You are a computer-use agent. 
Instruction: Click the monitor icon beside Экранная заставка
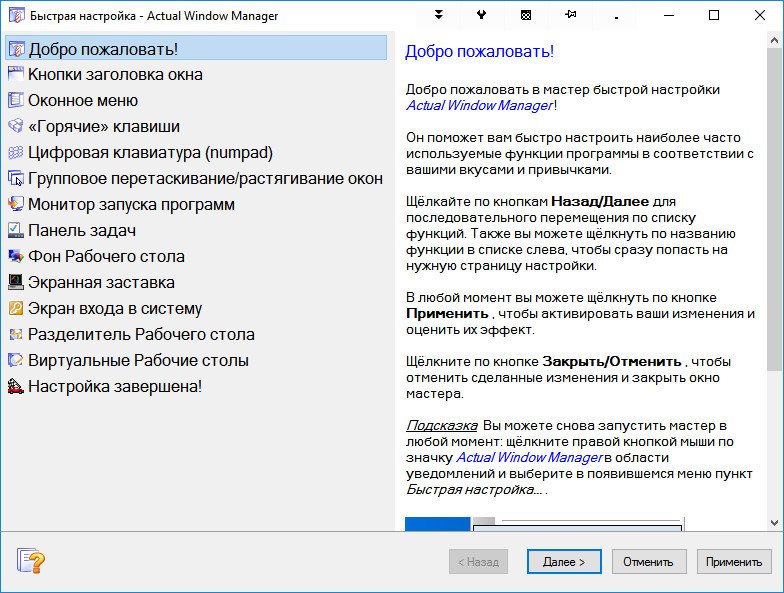pos(16,282)
